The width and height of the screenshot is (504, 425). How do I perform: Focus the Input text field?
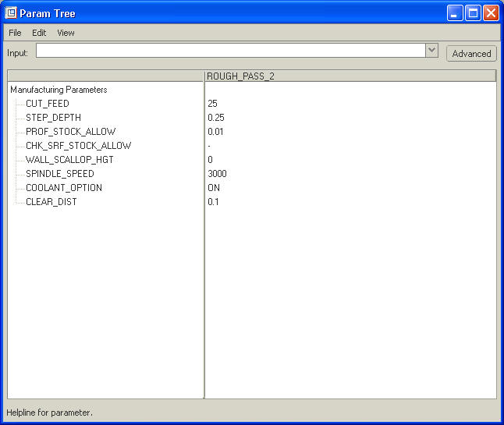pyautogui.click(x=231, y=51)
